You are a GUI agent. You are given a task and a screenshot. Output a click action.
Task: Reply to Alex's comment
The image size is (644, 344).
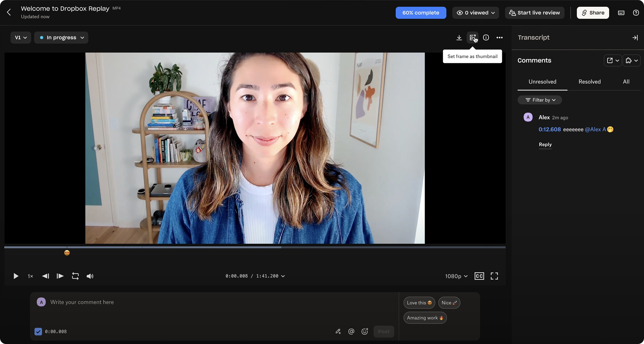pyautogui.click(x=545, y=145)
